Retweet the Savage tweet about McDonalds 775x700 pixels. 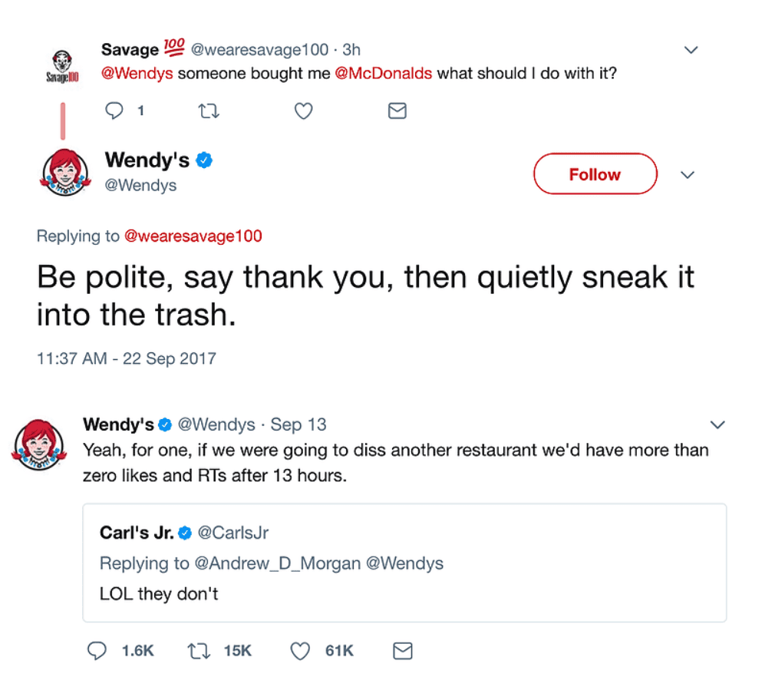pyautogui.click(x=209, y=111)
